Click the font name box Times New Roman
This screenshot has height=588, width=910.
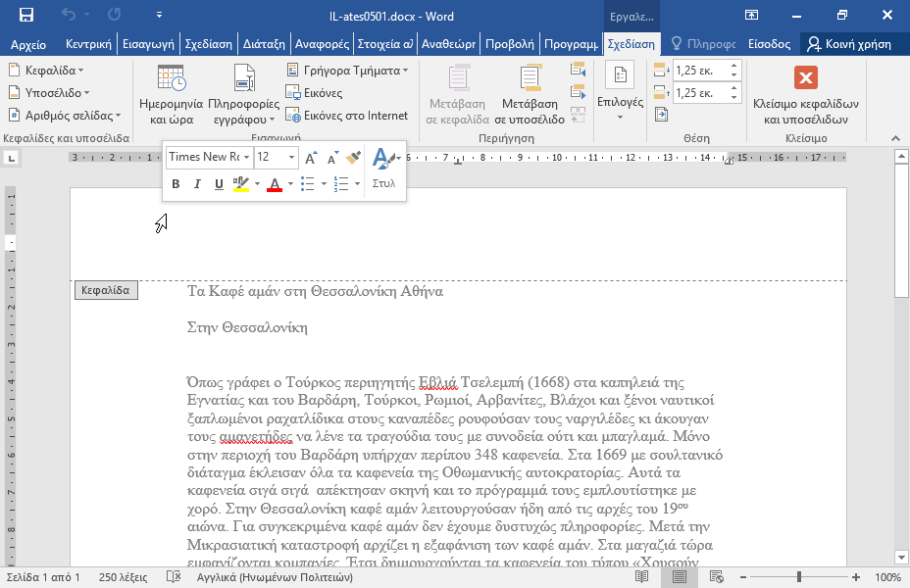(x=203, y=157)
